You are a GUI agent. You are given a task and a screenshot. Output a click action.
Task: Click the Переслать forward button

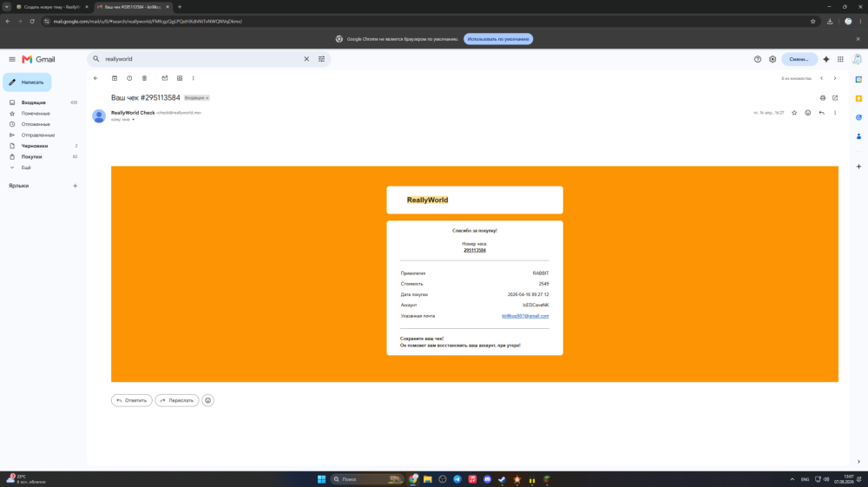click(x=177, y=400)
